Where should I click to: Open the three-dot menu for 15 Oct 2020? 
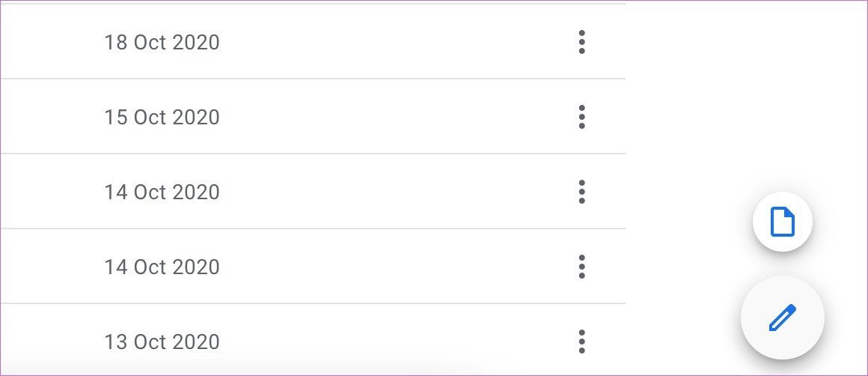pyautogui.click(x=581, y=117)
